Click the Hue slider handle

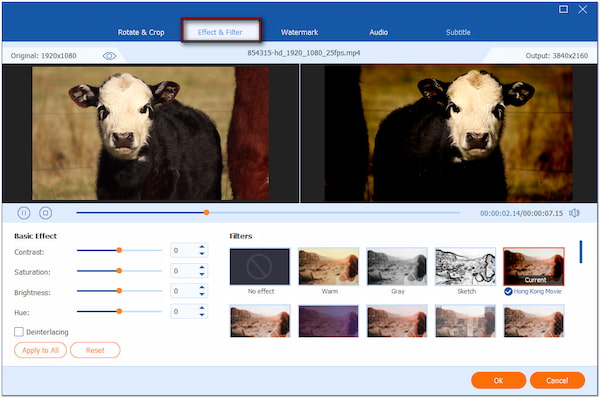click(119, 311)
